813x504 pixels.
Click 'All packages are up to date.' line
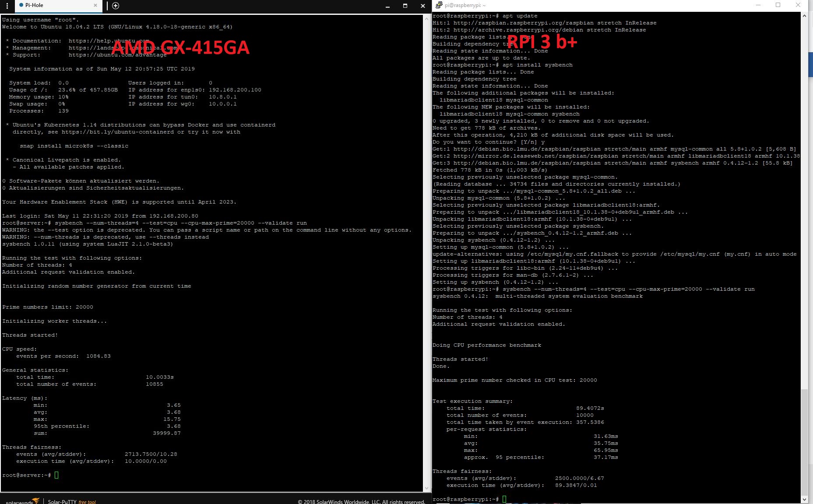point(481,58)
